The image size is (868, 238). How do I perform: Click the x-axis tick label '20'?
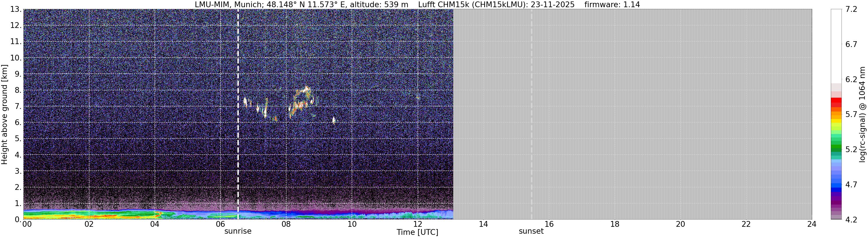tap(680, 224)
